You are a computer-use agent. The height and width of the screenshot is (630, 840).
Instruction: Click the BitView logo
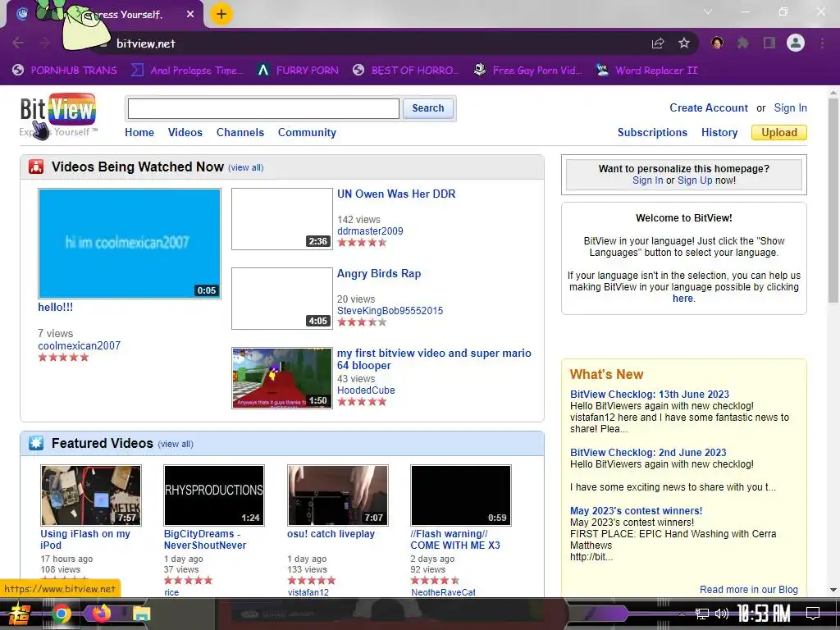(x=58, y=109)
